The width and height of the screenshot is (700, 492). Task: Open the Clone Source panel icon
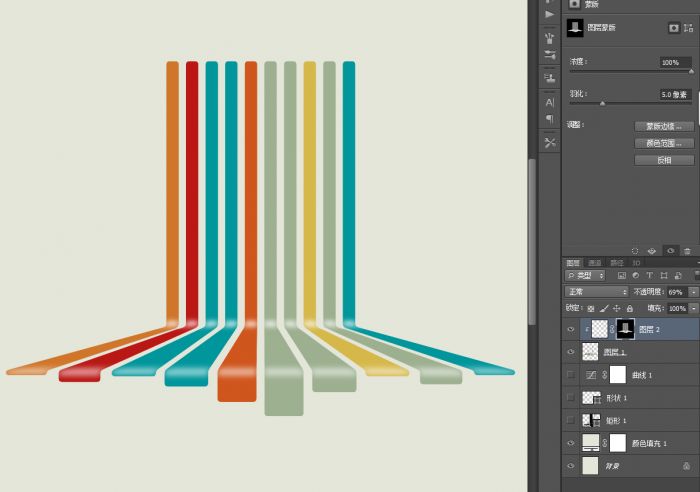click(550, 78)
